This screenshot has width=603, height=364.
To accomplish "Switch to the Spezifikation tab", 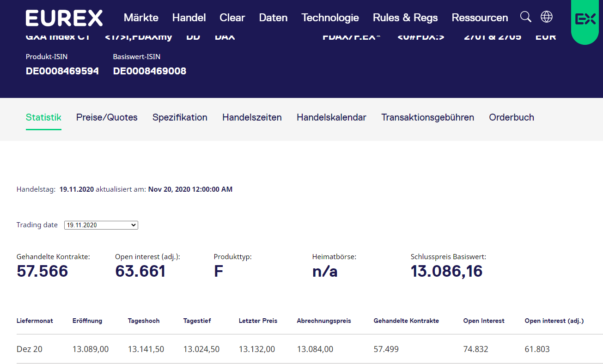I will click(x=180, y=117).
